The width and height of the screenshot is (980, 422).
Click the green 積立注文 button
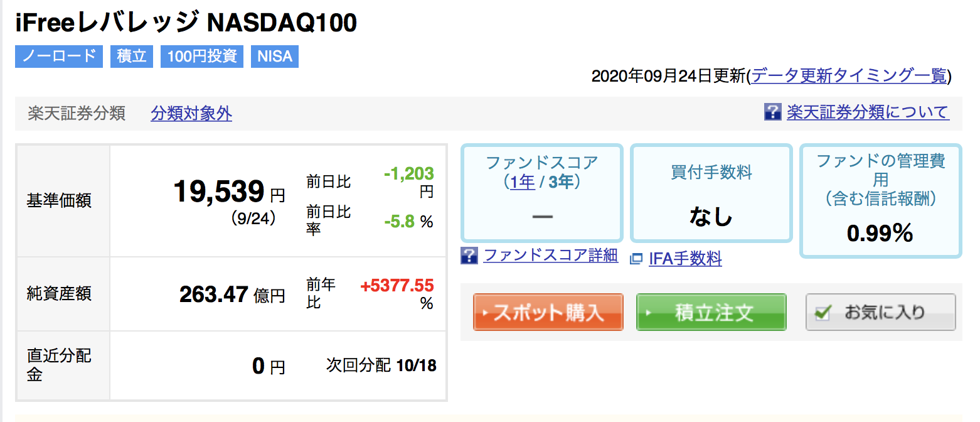tap(711, 312)
